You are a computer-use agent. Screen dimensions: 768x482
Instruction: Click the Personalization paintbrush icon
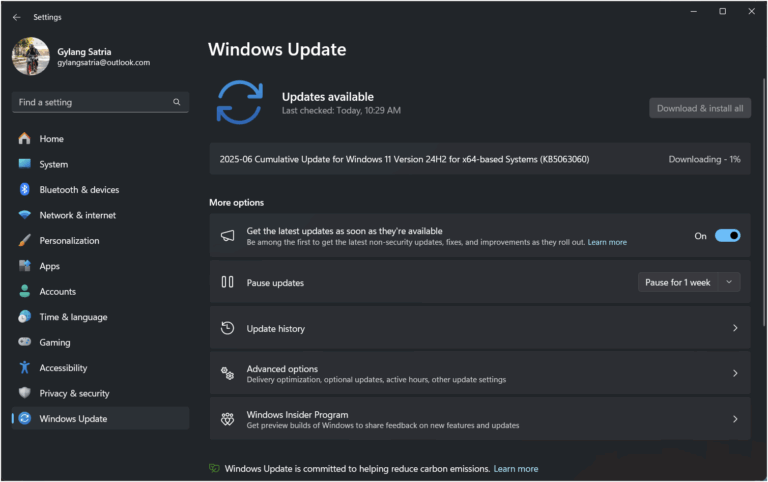click(x=24, y=240)
